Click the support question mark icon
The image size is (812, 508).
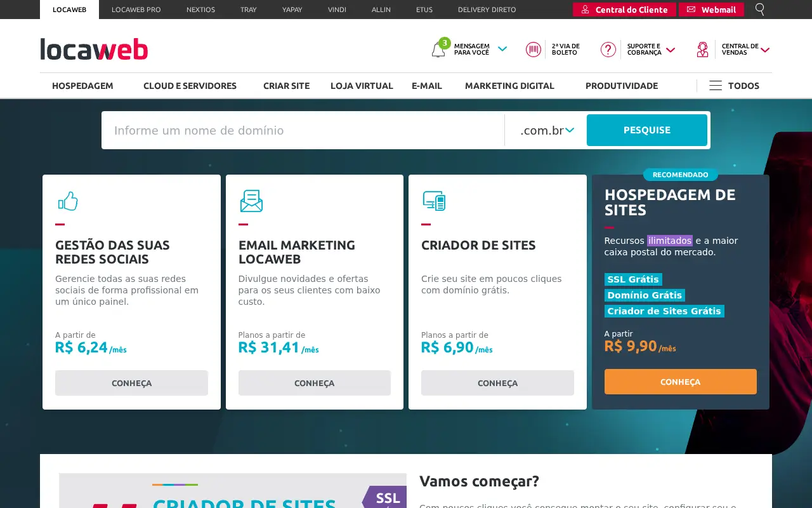pos(608,50)
